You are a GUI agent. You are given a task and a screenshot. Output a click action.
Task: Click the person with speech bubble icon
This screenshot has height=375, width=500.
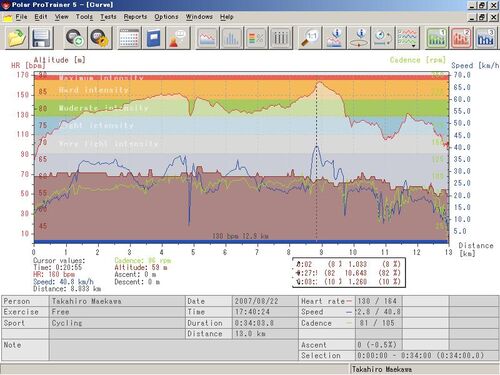pos(178,38)
